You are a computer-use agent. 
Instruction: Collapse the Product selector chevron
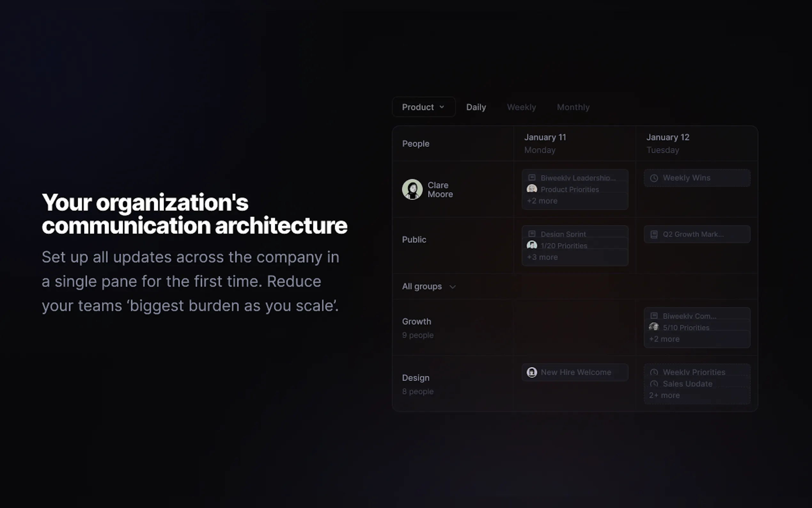click(x=442, y=107)
